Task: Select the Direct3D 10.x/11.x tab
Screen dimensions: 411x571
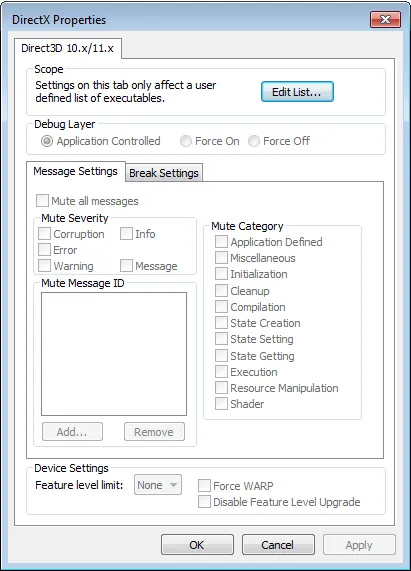Action: coord(68,48)
